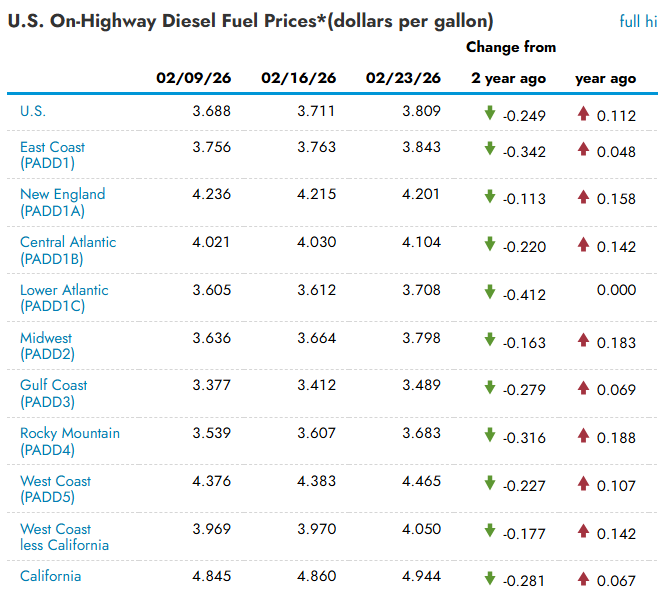
Task: Click green down arrow in Lower Atlantic row
Action: click(490, 292)
